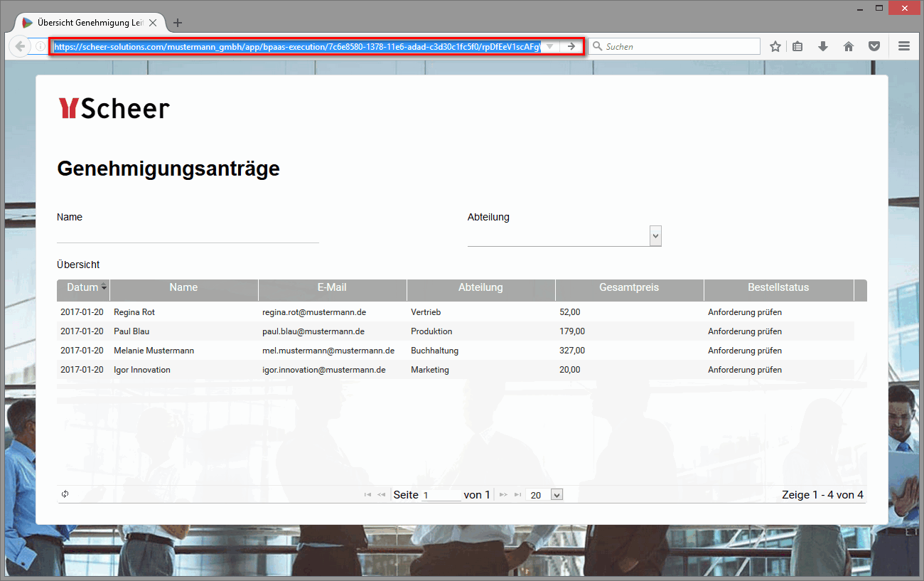Jump to last page in the pager

(x=517, y=495)
